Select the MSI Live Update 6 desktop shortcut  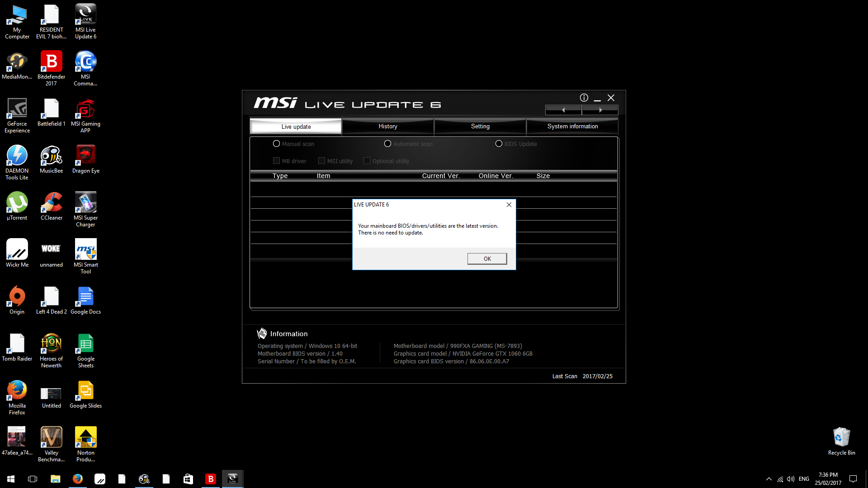tap(85, 22)
